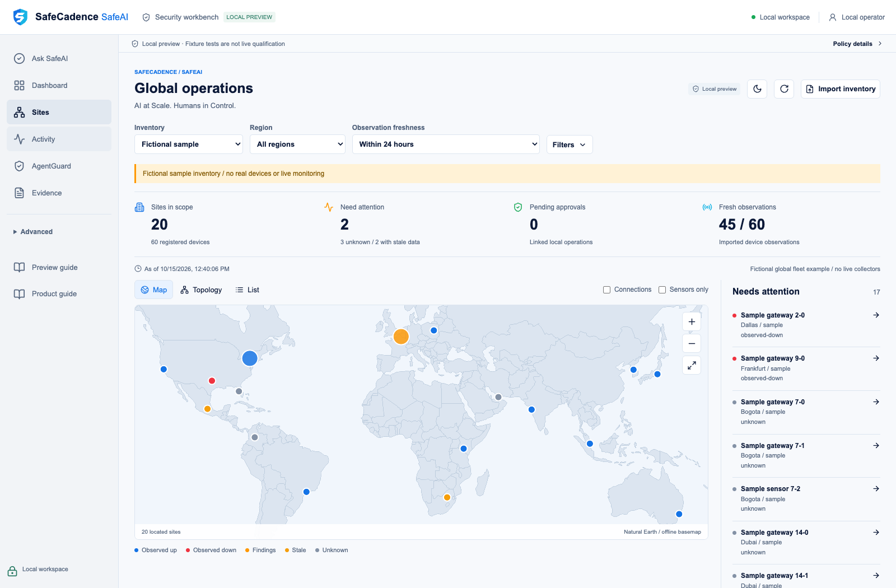This screenshot has width=896, height=588.
Task: Expand the Advanced sidebar section
Action: pos(33,232)
